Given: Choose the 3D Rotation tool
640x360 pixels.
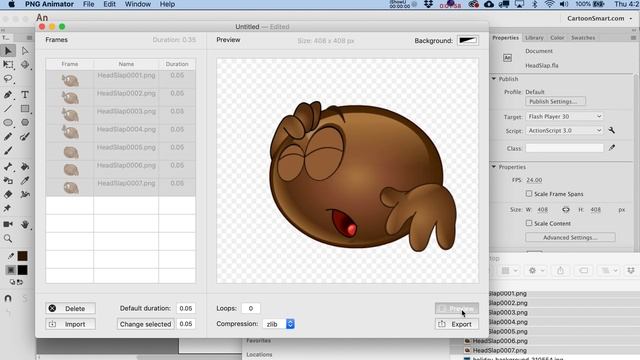Looking at the screenshot, I should tap(25, 64).
